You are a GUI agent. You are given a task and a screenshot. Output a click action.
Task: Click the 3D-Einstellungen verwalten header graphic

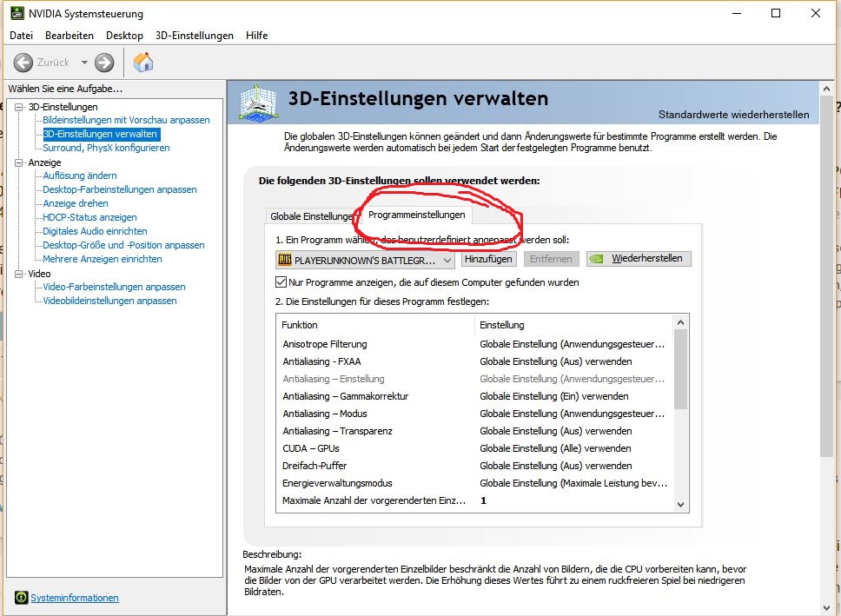click(259, 102)
